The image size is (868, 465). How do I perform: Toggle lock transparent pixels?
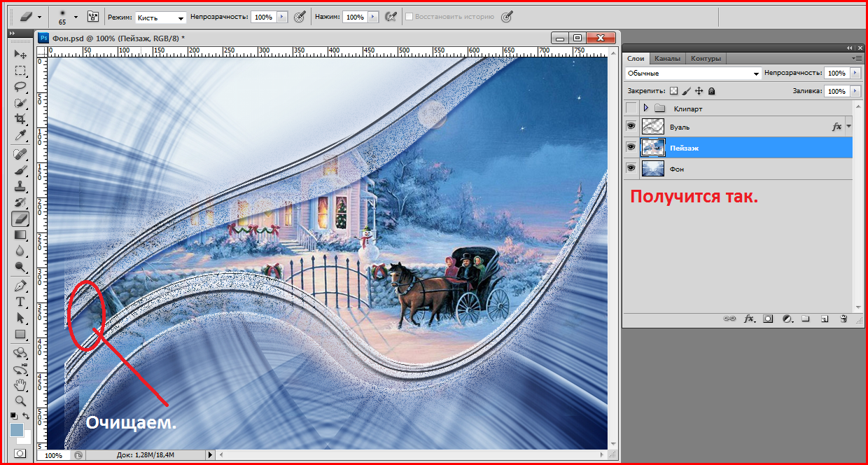pos(673,91)
